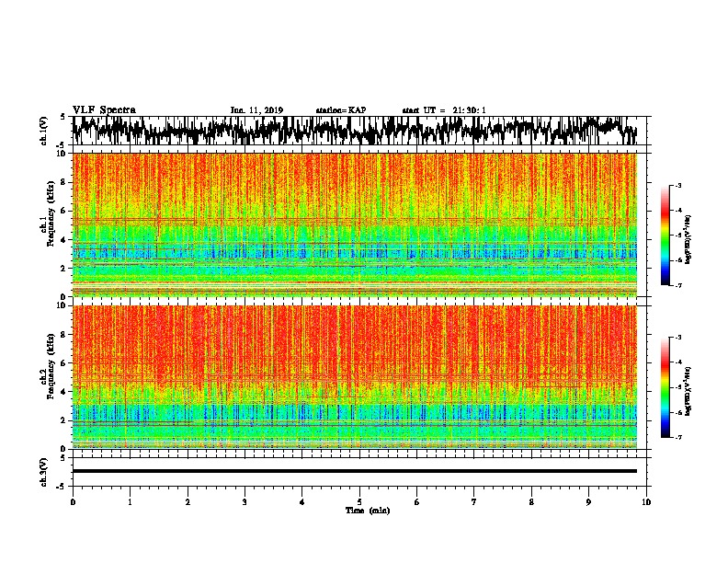The image size is (728, 563).
Task: Click time axis tick label "10"
Action: (646, 502)
